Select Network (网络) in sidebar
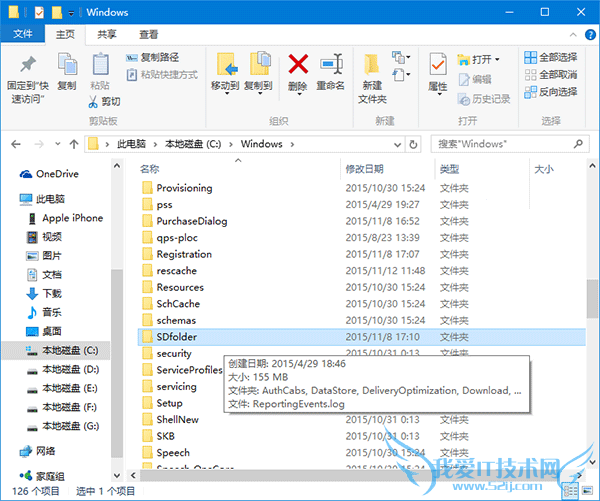The image size is (600, 501). [38, 451]
